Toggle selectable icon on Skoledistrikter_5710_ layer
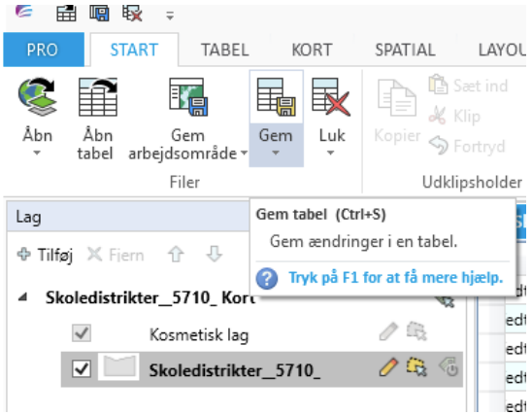This screenshot has height=415, width=532. tap(416, 367)
